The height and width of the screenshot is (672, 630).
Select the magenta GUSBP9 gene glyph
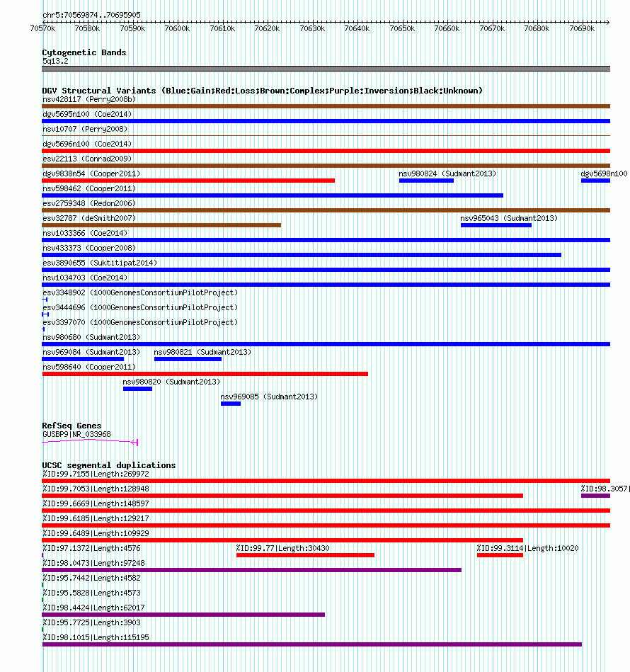(90, 442)
